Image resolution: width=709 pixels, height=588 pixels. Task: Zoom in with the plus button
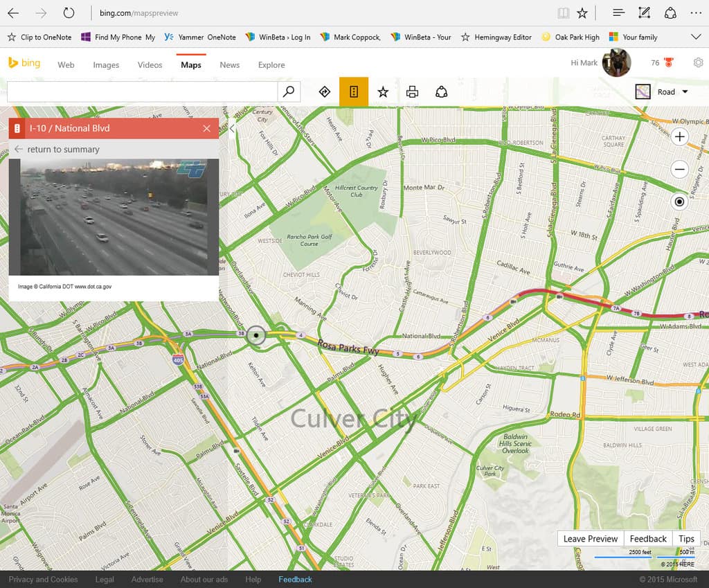pyautogui.click(x=679, y=136)
